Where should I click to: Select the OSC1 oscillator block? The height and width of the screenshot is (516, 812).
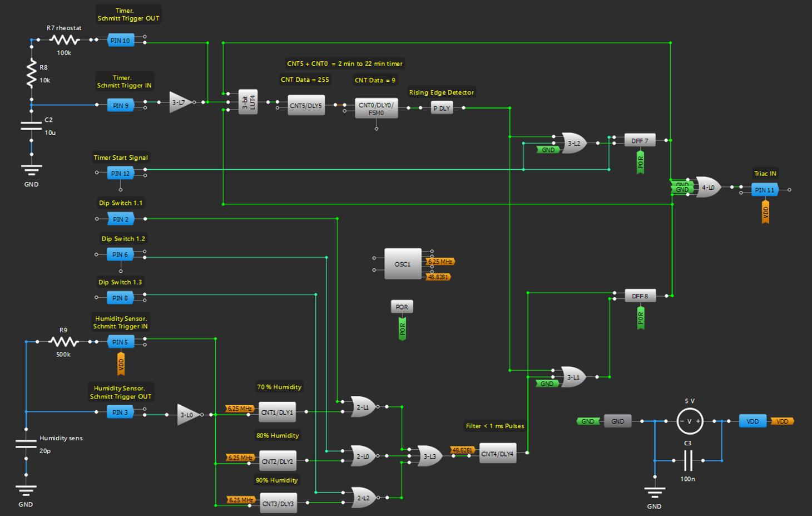[x=403, y=264]
